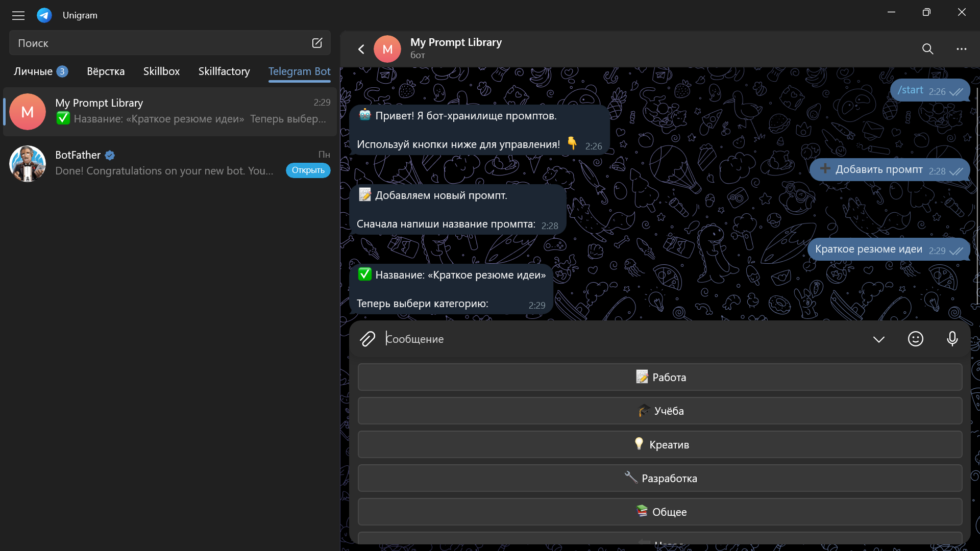Screen dimensions: 980x551
Task: Choose the Работа category button
Action: (x=659, y=377)
